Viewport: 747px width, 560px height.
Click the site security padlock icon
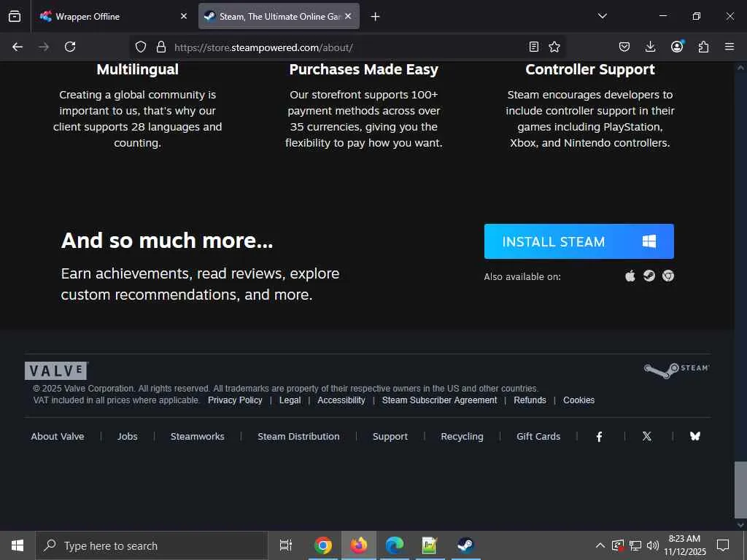161,47
